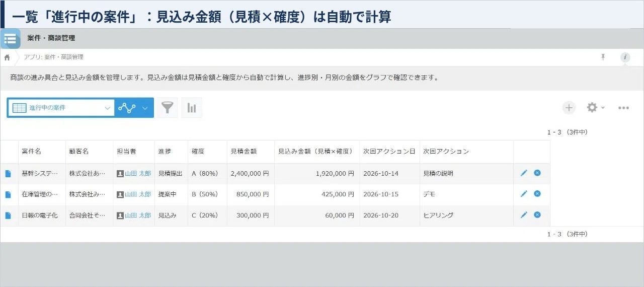Edit the 基幹システ… record pencil icon
This screenshot has height=287, width=644.
524,173
